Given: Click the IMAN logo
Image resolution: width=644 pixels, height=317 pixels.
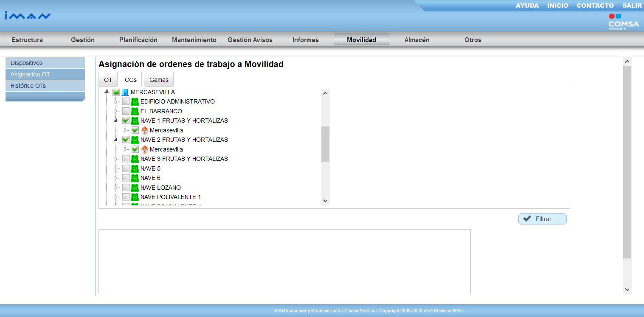Looking at the screenshot, I should (x=28, y=16).
